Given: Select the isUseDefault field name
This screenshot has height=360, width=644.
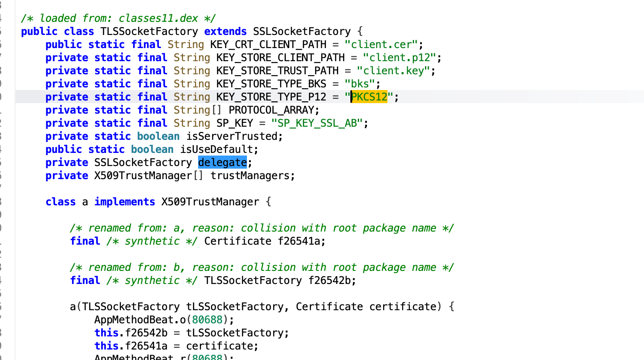Looking at the screenshot, I should pos(216,149).
